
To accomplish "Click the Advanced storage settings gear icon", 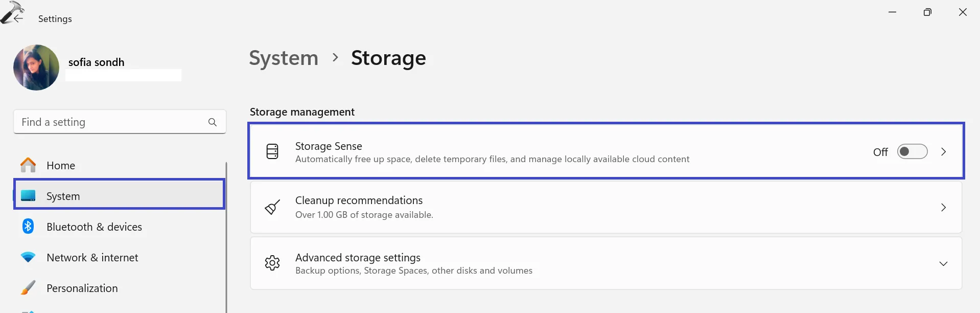I will pyautogui.click(x=272, y=263).
